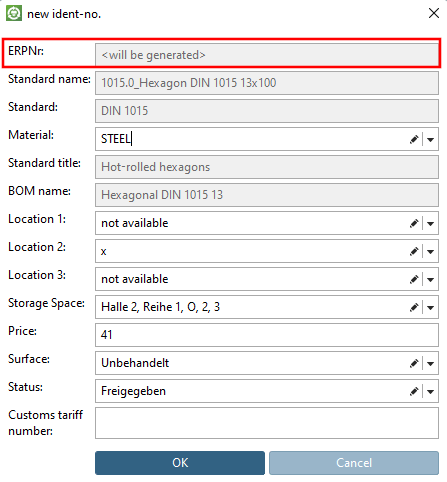Click the pencil edit icon in Location 1 field
Screen dimensions: 447x482
[414, 223]
